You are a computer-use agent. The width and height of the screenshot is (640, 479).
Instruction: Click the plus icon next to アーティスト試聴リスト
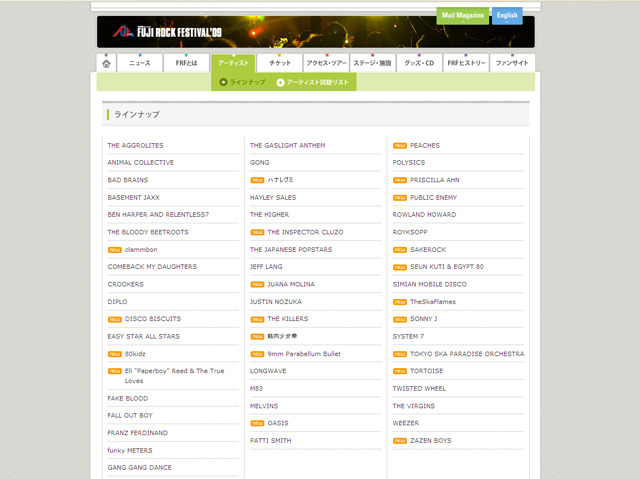[280, 82]
